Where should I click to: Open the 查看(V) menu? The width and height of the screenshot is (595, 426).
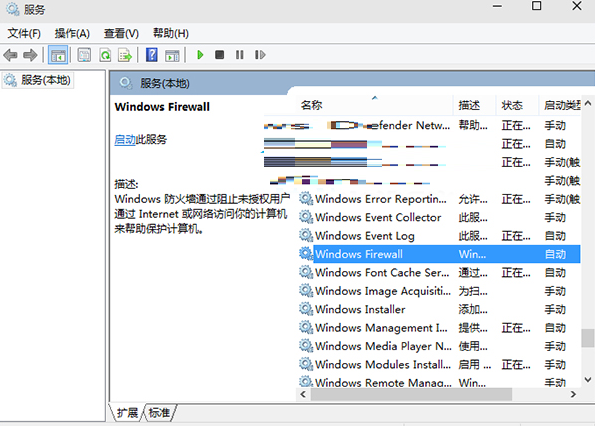[x=121, y=33]
